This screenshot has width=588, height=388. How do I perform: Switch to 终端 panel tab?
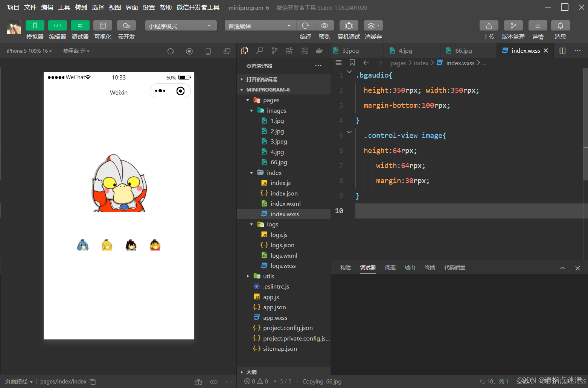click(x=430, y=267)
